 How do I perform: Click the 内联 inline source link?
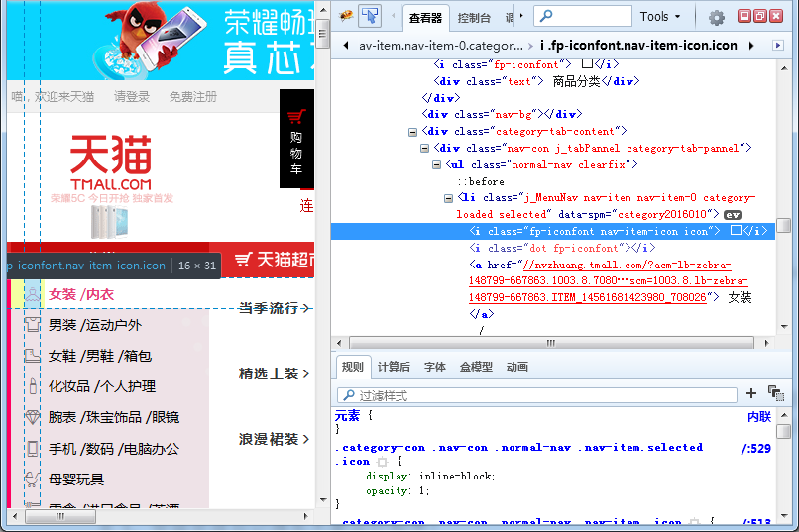coord(759,417)
